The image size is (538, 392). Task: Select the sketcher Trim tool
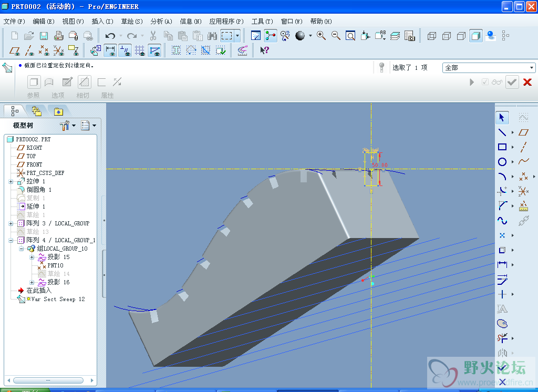pyautogui.click(x=502, y=338)
